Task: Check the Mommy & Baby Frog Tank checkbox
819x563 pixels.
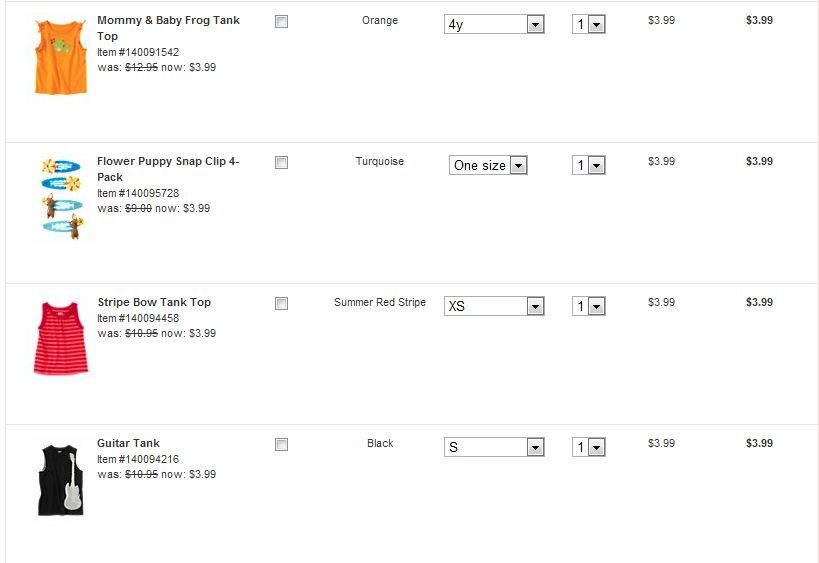Action: click(281, 21)
